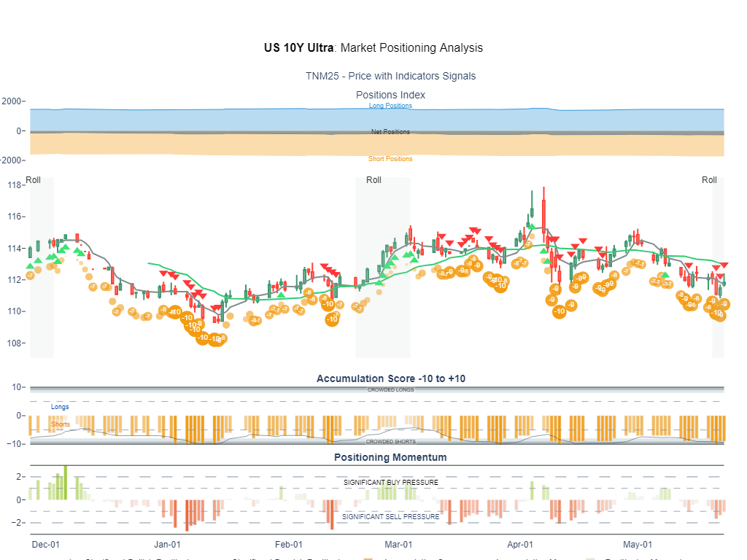747x560 pixels.
Task: Select the 0 tick on the Accumulation Score axis
Action: pos(19,416)
